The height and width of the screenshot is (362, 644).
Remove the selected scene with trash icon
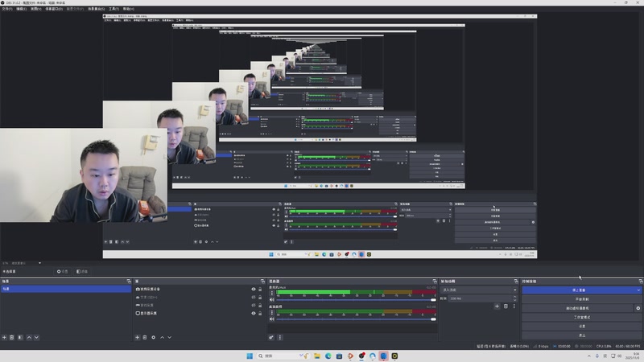pos(12,337)
